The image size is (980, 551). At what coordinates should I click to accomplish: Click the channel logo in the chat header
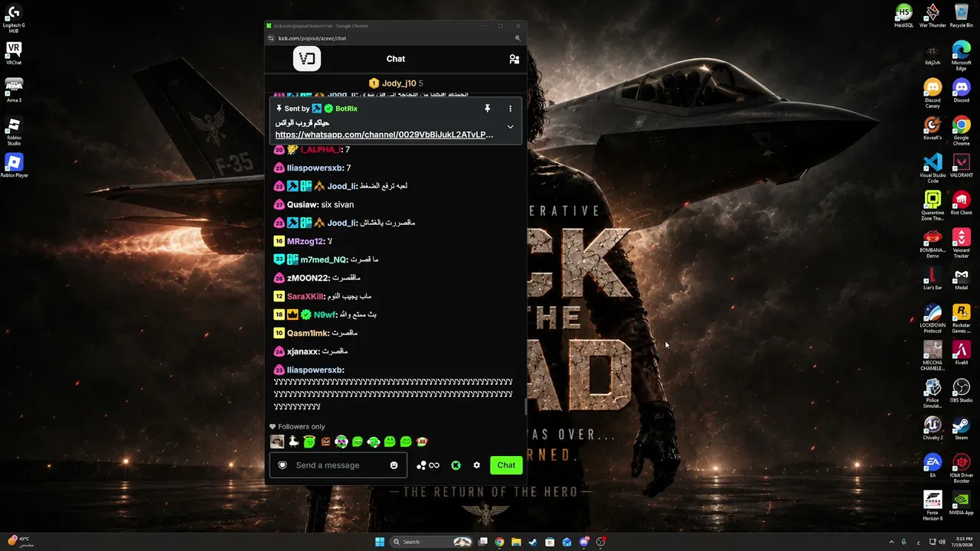[307, 59]
